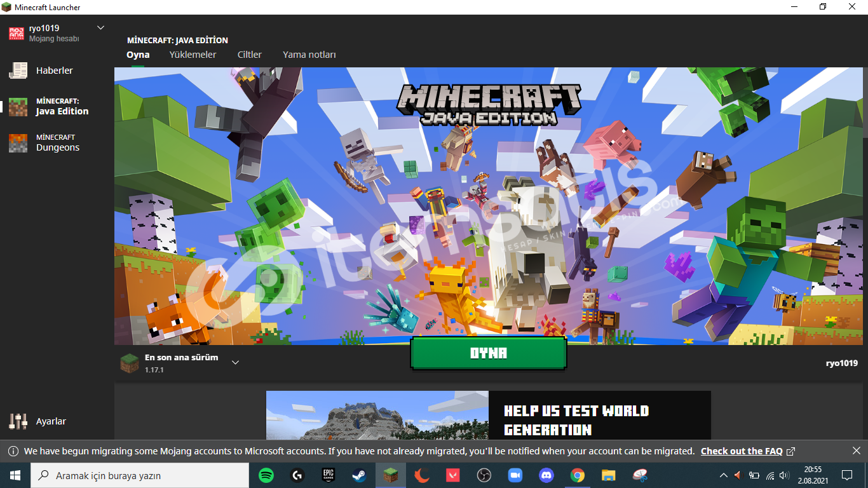Click the world generation news thumbnail
The image size is (868, 488).
pos(377,415)
